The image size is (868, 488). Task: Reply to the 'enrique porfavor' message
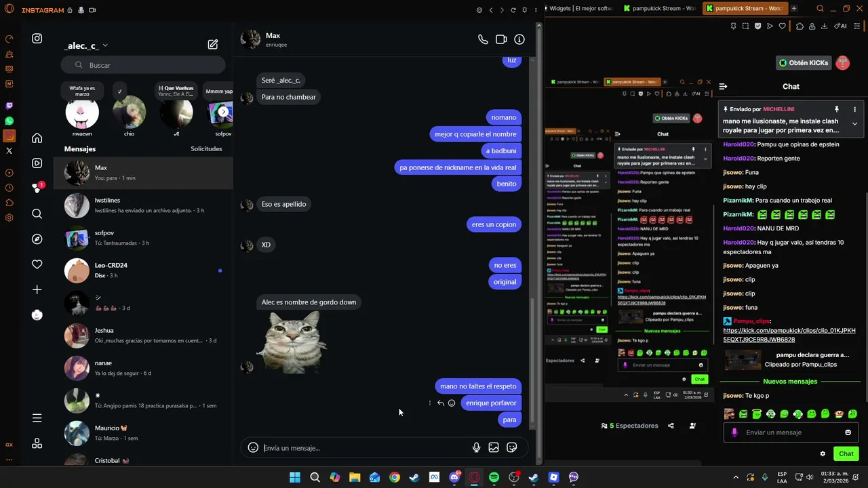point(441,403)
